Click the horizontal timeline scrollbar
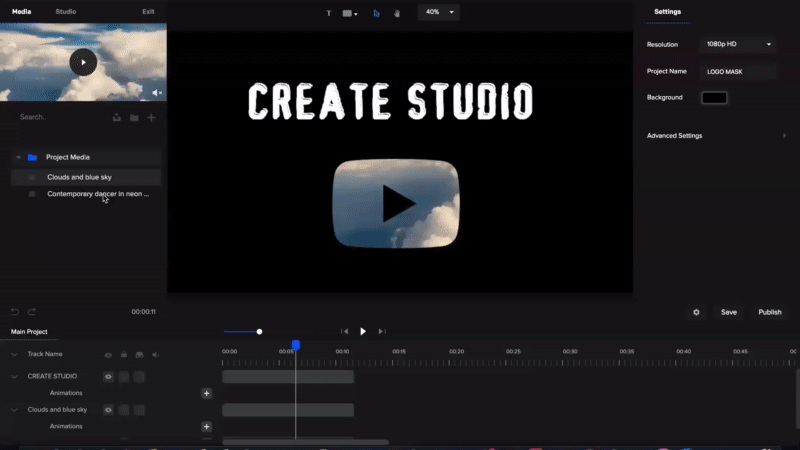Screen dimensions: 800x450 (305, 442)
